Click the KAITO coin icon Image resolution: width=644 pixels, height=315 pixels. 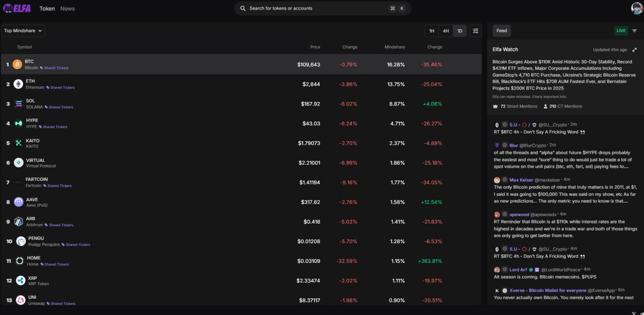[19, 143]
